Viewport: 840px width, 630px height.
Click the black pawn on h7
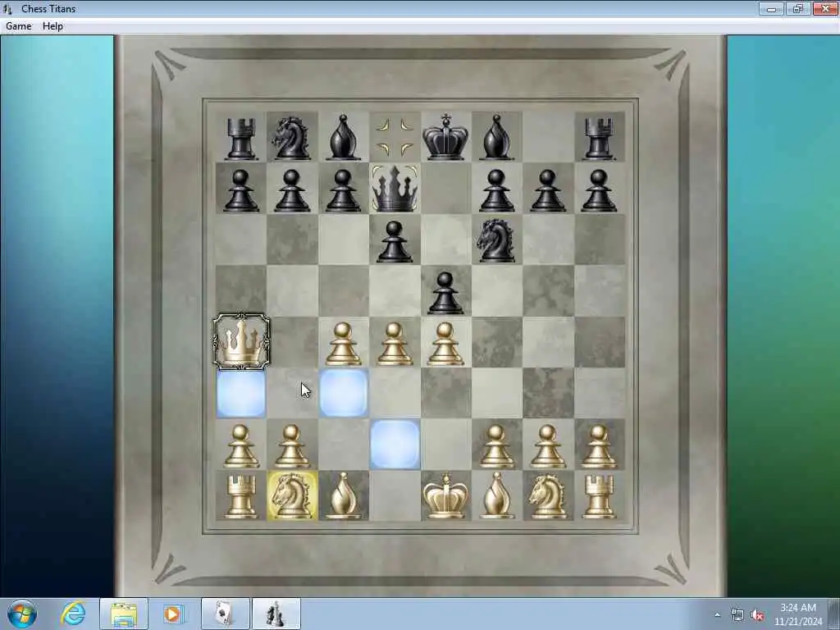click(599, 190)
